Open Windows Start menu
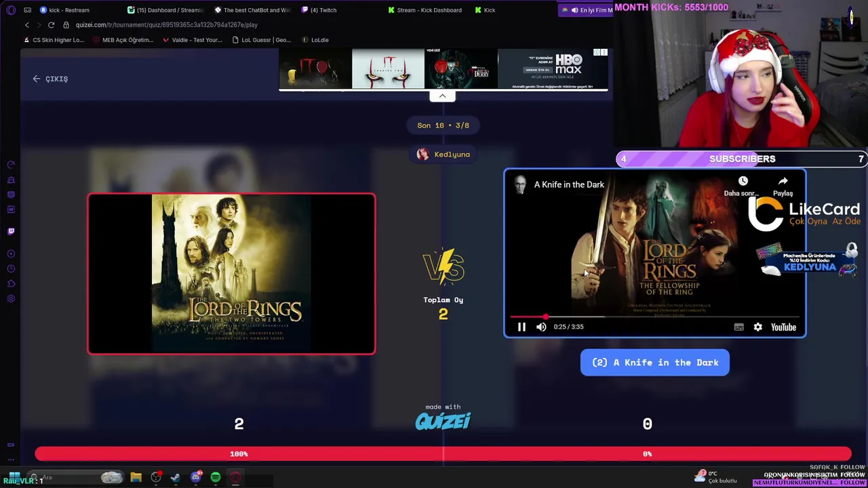The image size is (868, 488). [14, 477]
